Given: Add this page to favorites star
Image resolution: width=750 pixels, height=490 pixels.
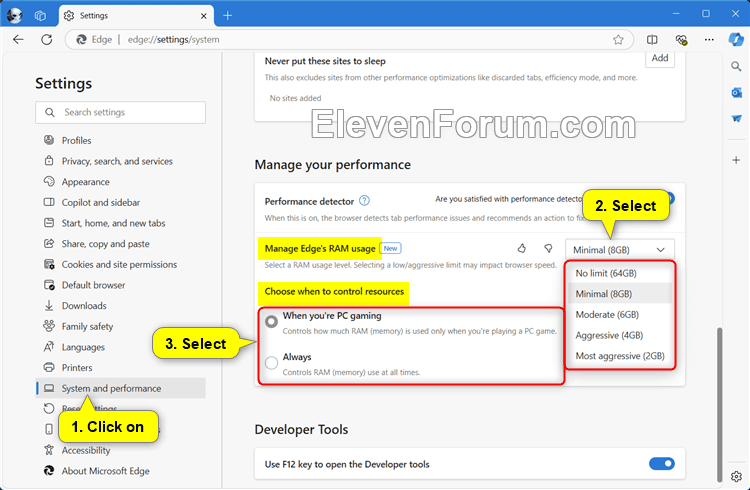Looking at the screenshot, I should 618,40.
